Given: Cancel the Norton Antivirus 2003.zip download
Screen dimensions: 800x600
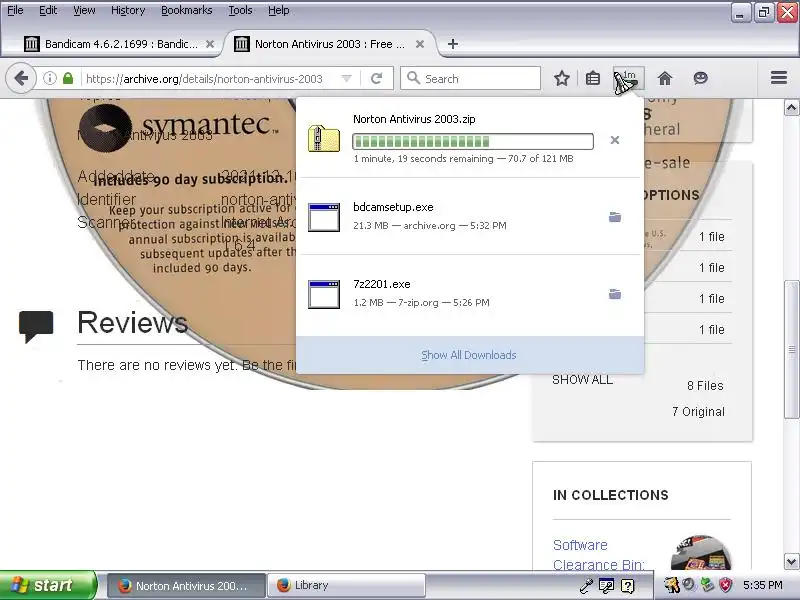Looking at the screenshot, I should [615, 140].
